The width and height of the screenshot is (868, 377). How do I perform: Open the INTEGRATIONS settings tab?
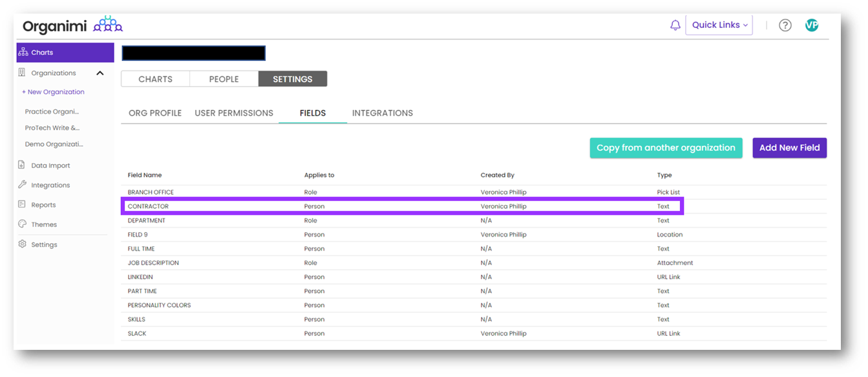pyautogui.click(x=382, y=113)
